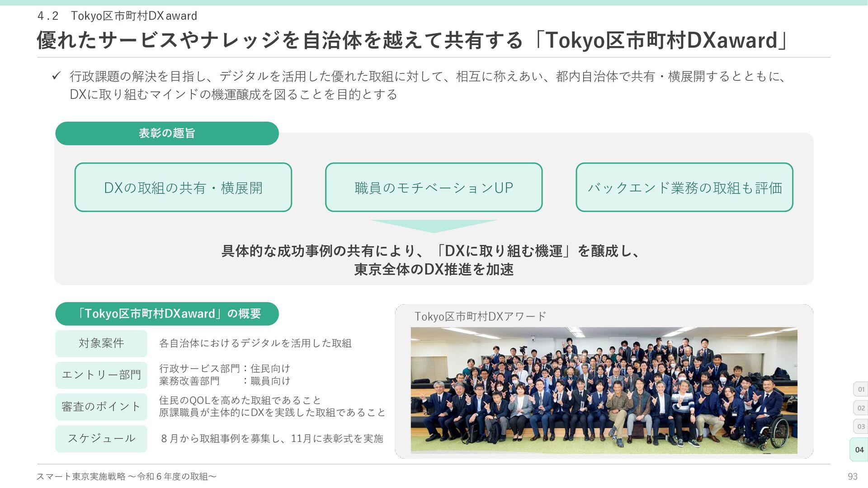
Task: Select the バックエンド業務の取組も評価 box
Action: [x=684, y=187]
